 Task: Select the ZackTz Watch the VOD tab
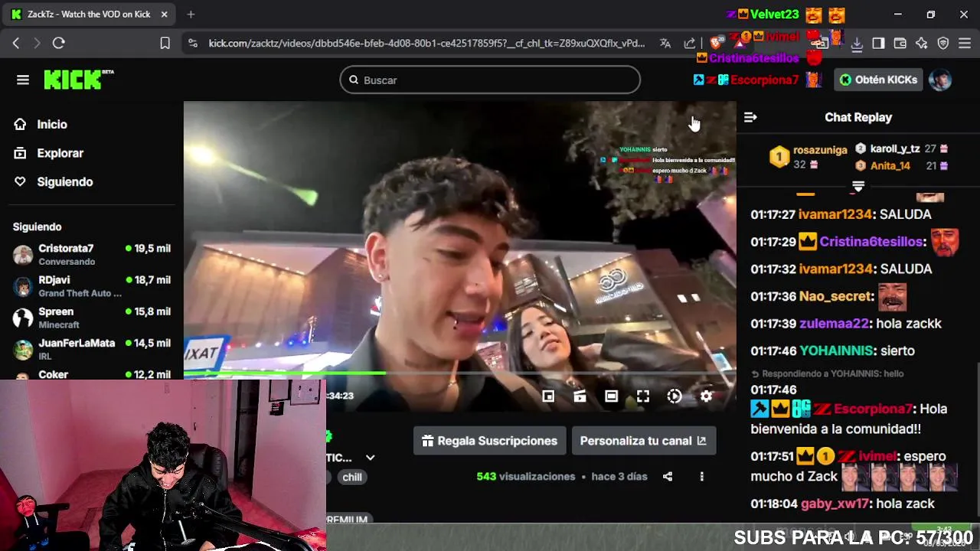(89, 14)
